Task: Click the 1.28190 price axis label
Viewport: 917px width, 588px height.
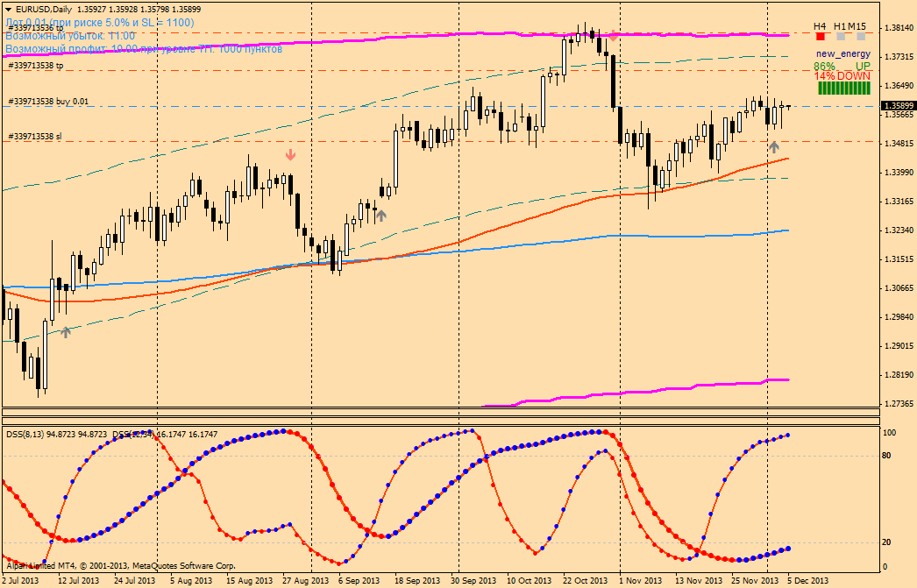Action: pos(899,375)
